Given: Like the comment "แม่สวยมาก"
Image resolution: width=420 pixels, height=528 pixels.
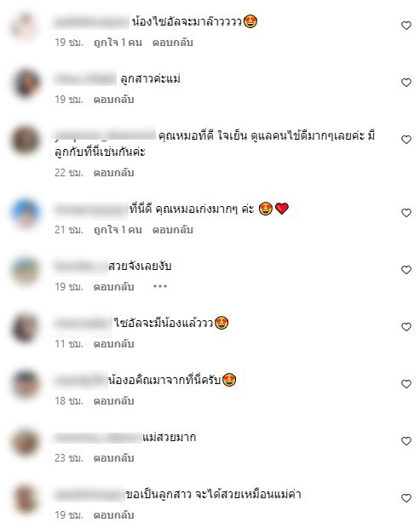Looking at the screenshot, I should (x=406, y=441).
